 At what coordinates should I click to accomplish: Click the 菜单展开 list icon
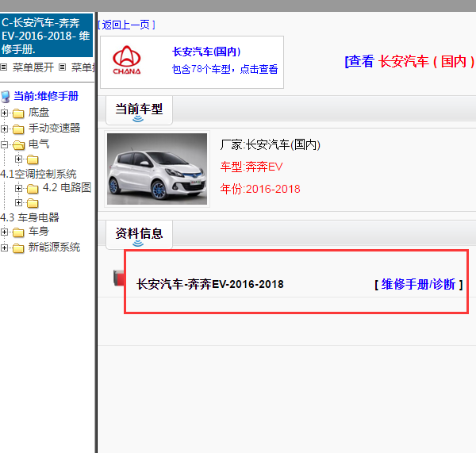tap(4, 67)
